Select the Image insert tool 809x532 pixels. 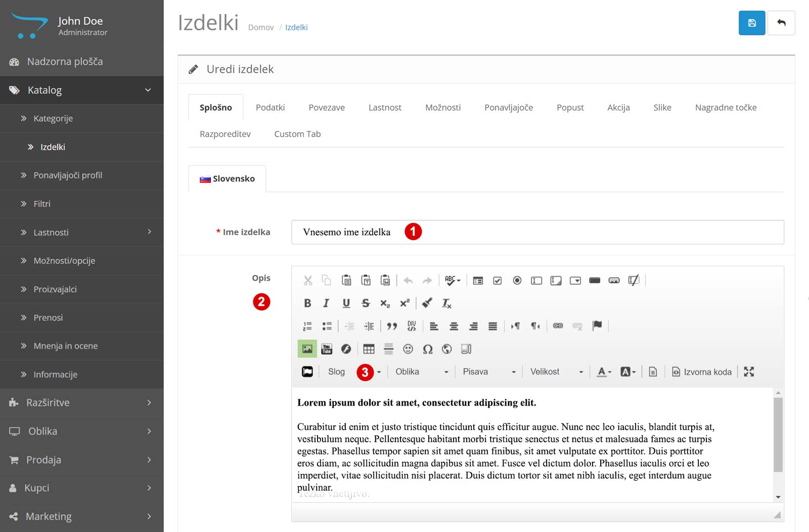pos(307,349)
